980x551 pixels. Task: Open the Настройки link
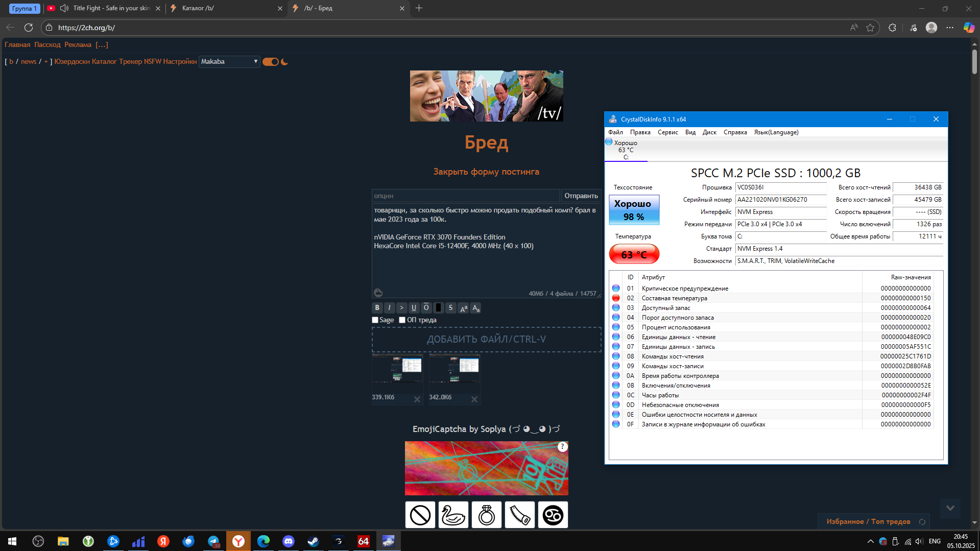click(x=180, y=62)
